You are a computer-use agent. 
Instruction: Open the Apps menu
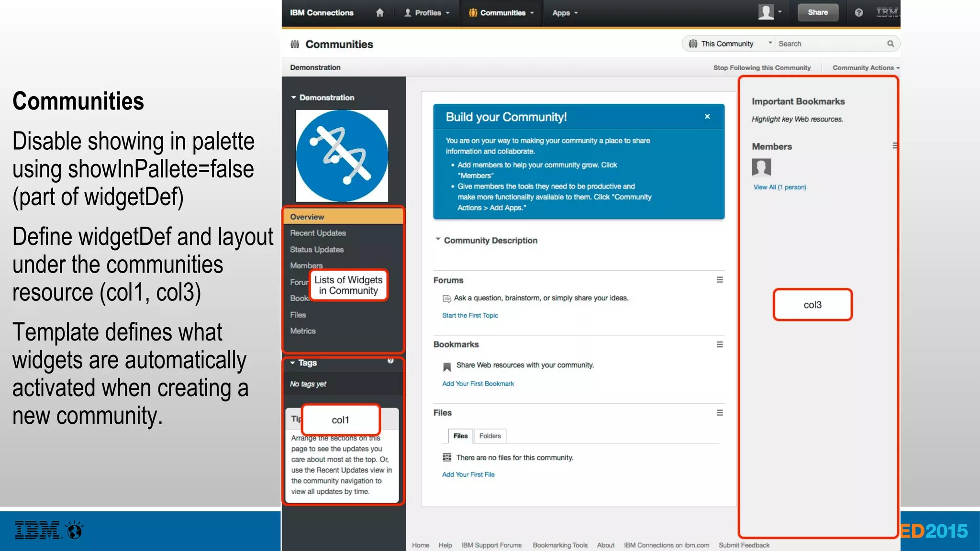[x=565, y=13]
